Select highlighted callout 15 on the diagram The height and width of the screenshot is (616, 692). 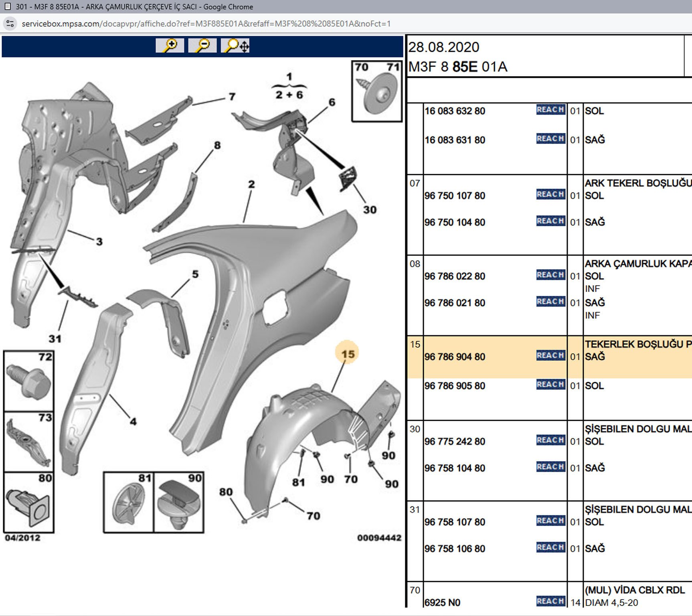[x=348, y=354]
